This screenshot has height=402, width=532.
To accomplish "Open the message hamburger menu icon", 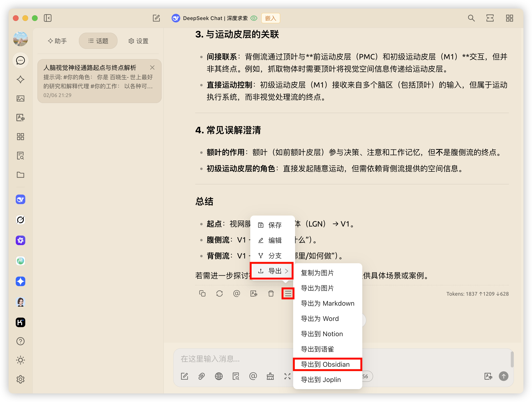I will [288, 294].
